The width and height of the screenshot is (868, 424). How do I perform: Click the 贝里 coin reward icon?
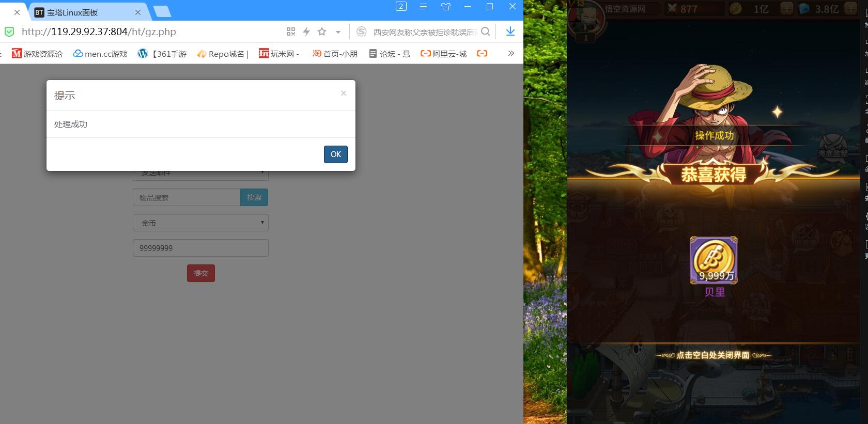coord(714,260)
